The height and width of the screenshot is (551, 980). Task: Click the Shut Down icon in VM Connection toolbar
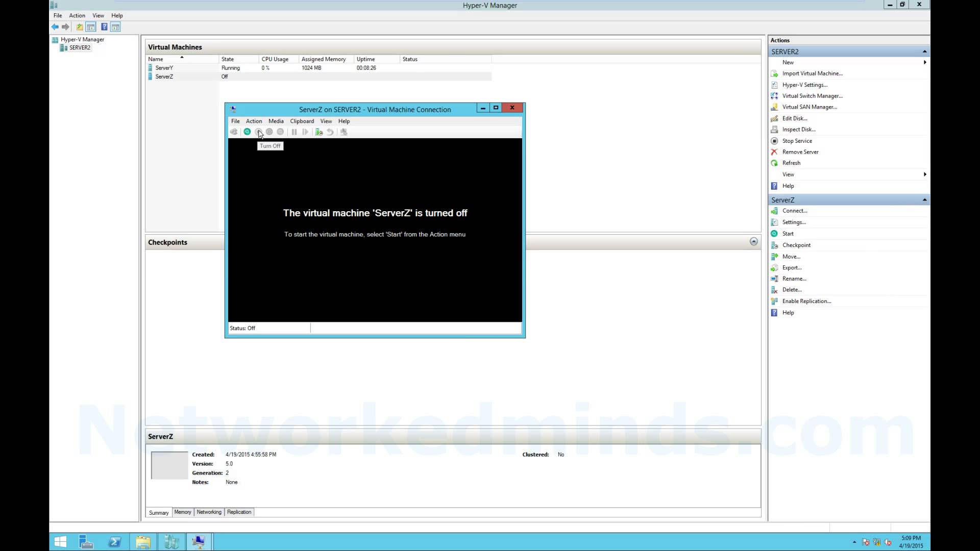(269, 132)
